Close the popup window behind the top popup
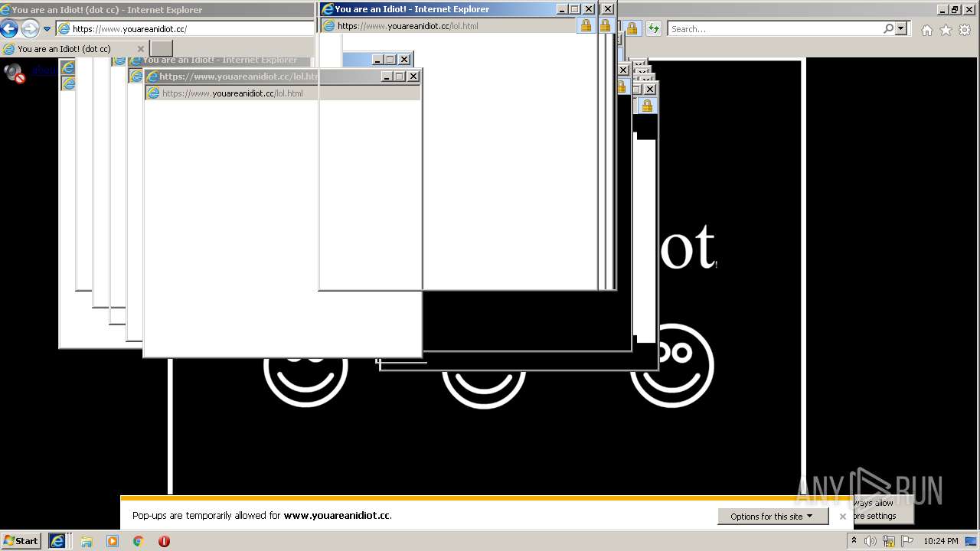This screenshot has width=980, height=551. (x=608, y=9)
